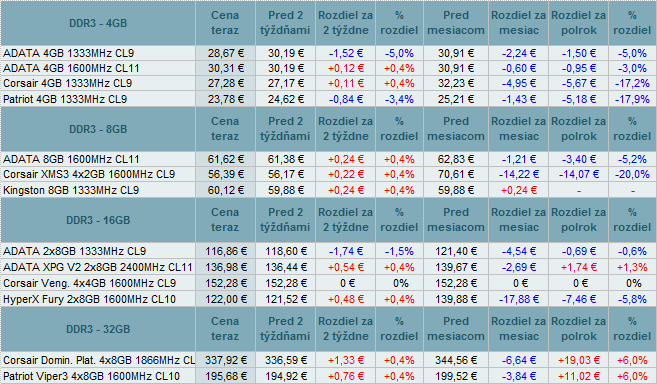The width and height of the screenshot is (657, 384).
Task: Click Patriot 4GB 1333MHz CL9 row label
Action: [x=65, y=99]
